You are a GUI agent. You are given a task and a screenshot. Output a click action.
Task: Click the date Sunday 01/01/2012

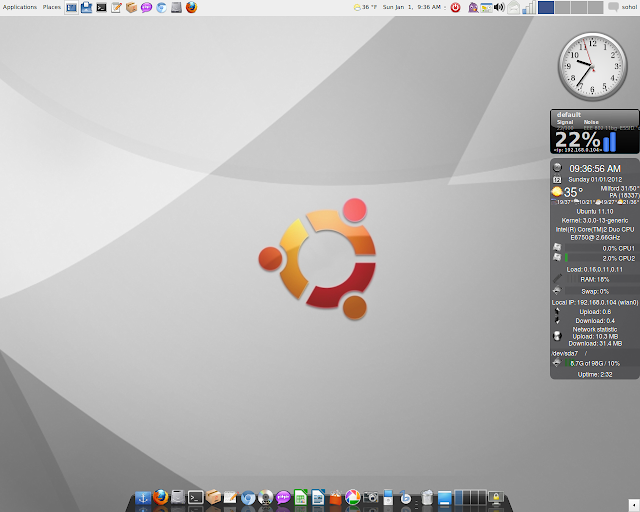click(x=595, y=180)
